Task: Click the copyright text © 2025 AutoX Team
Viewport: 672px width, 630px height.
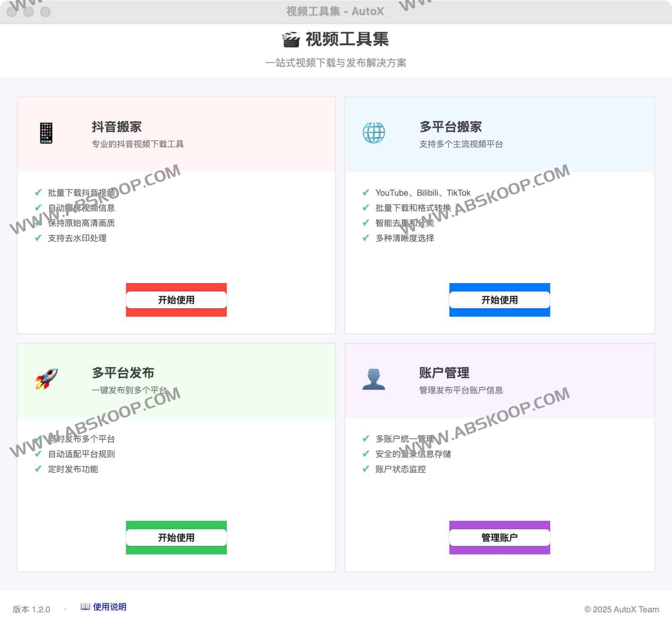Action: tap(621, 609)
